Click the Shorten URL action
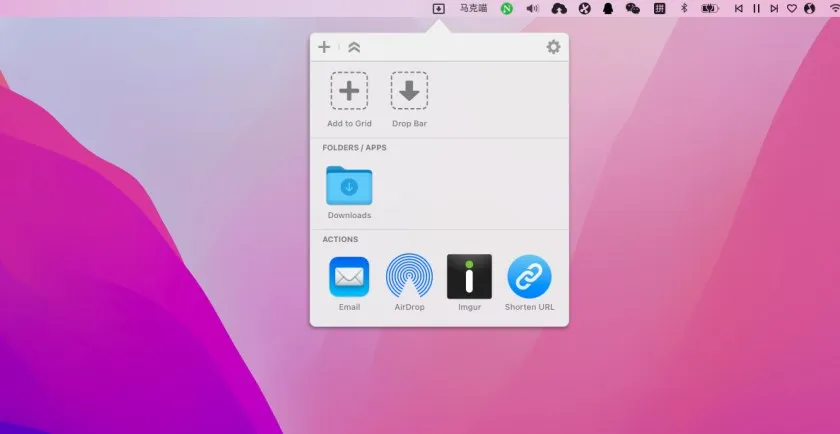Viewport: 840px width, 434px height. coord(529,277)
